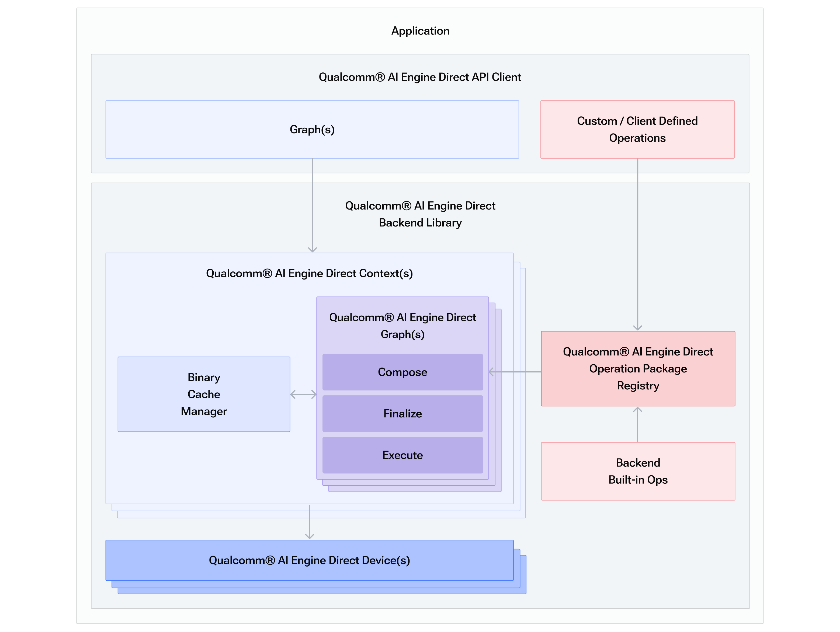Select the Finalize stage box
This screenshot has width=840, height=632.
click(402, 414)
